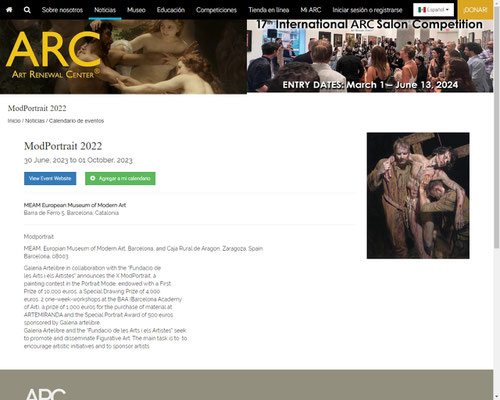The image size is (500, 400).
Task: Open the Competiciones menu
Action: pos(216,10)
